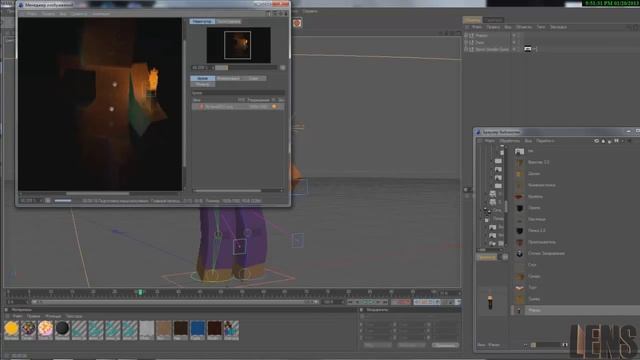Click red icon at start of history row

point(201,107)
